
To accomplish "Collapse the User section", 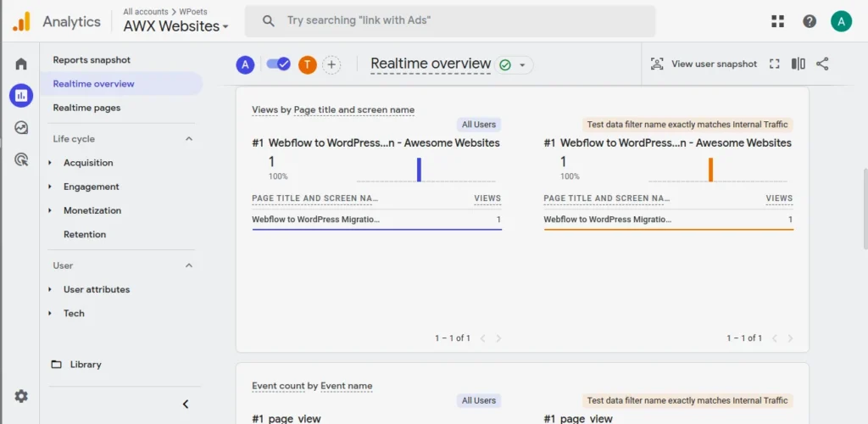I will [189, 265].
